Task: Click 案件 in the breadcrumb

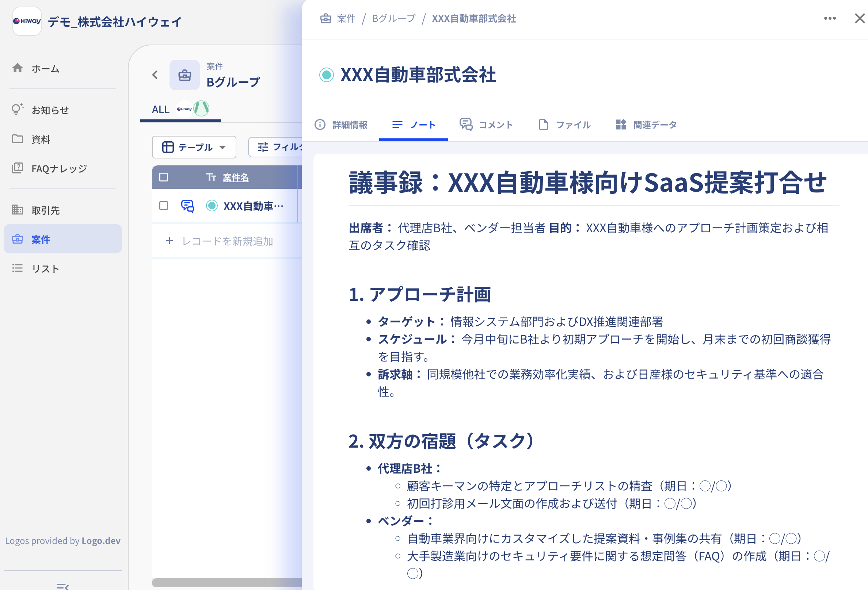Action: tap(346, 18)
